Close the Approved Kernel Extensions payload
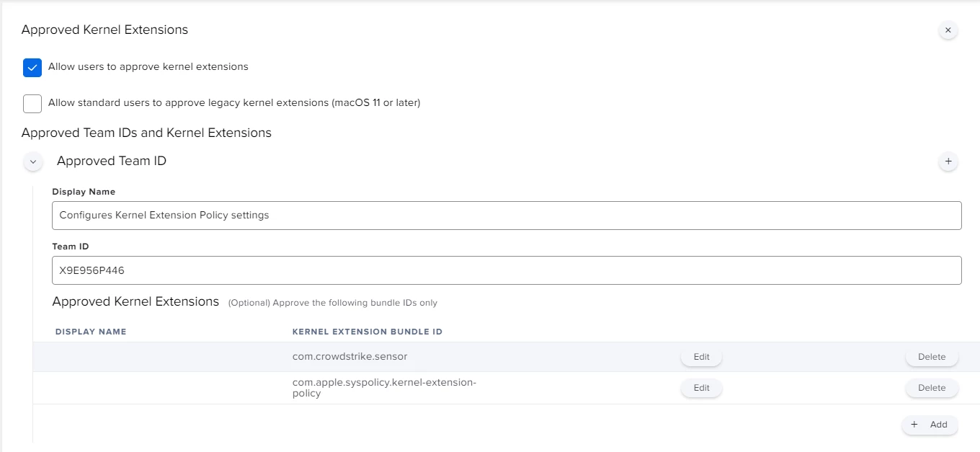Viewport: 980px width, 452px height. pyautogui.click(x=948, y=30)
